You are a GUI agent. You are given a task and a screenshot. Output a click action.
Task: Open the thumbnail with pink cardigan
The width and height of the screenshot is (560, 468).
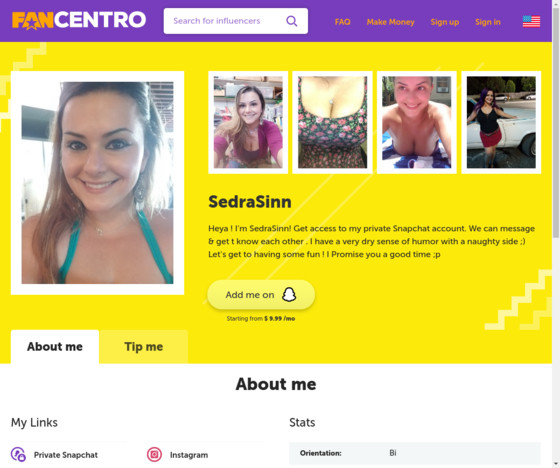(x=248, y=122)
